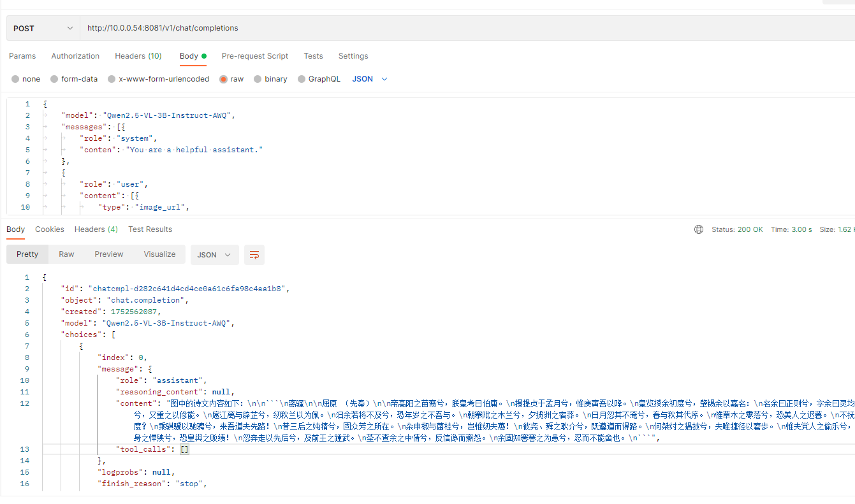Click the "type": "image_url" line
The image size is (855, 504).
click(144, 207)
